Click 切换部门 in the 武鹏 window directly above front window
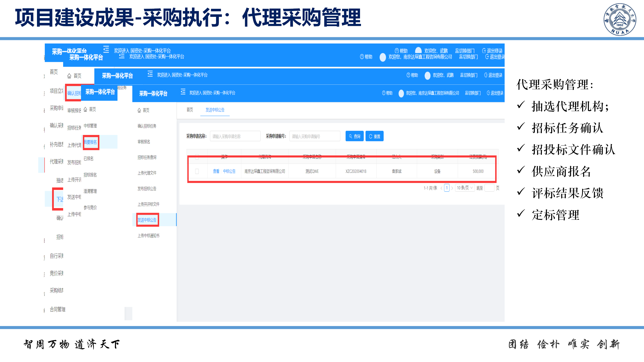This screenshot has height=362, width=644. point(469,75)
